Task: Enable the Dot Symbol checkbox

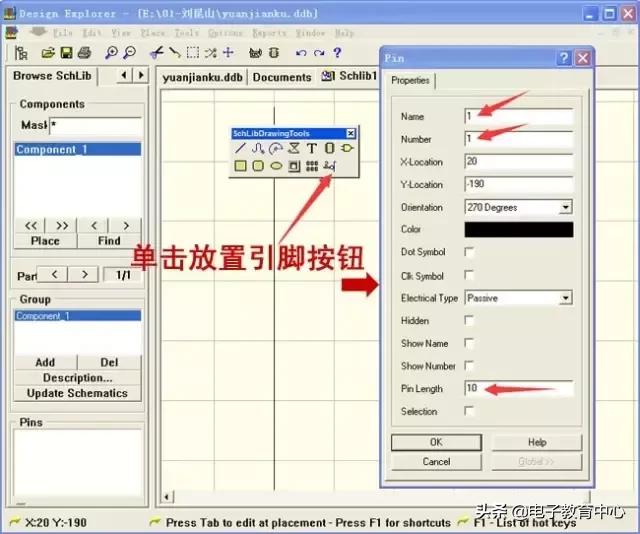Action: 469,252
